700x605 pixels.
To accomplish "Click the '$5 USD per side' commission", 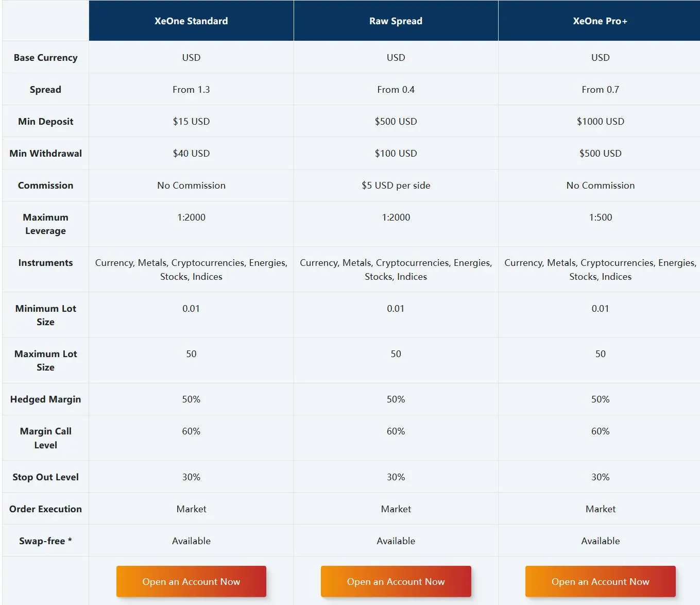I will pos(396,186).
